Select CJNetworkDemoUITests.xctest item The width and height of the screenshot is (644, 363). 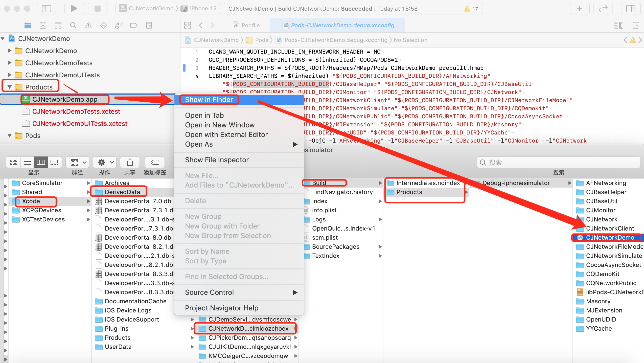coord(80,124)
